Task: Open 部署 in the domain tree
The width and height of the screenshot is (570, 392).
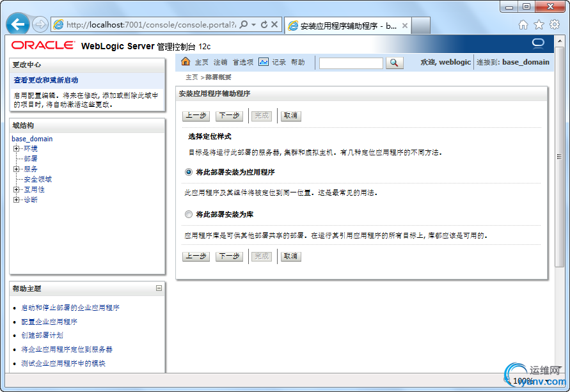Action: click(x=31, y=159)
